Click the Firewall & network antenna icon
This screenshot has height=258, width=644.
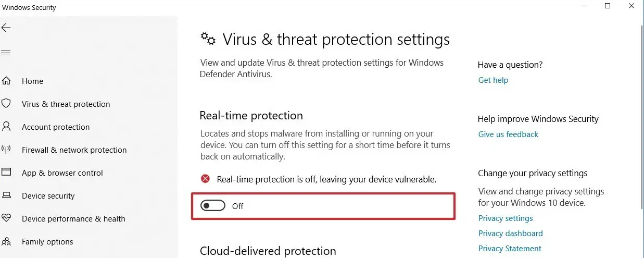click(6, 150)
